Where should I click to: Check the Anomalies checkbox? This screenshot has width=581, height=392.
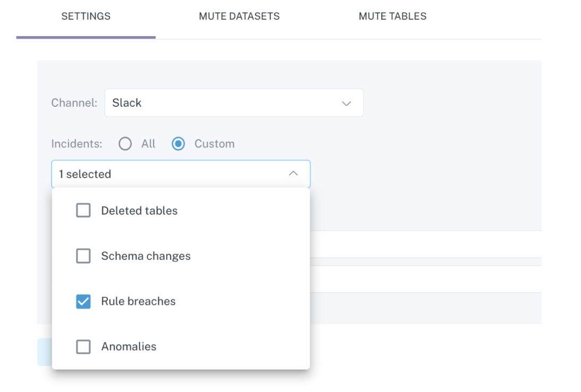point(83,347)
